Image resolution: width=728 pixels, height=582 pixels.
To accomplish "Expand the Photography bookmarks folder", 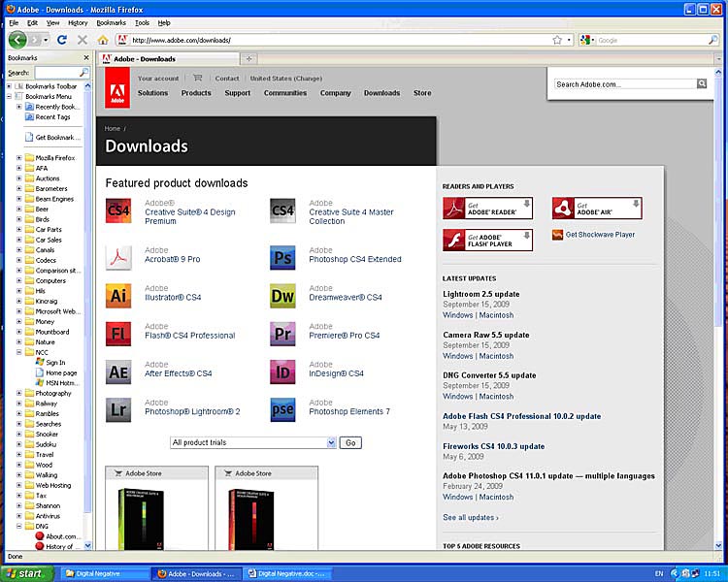I will [18, 394].
